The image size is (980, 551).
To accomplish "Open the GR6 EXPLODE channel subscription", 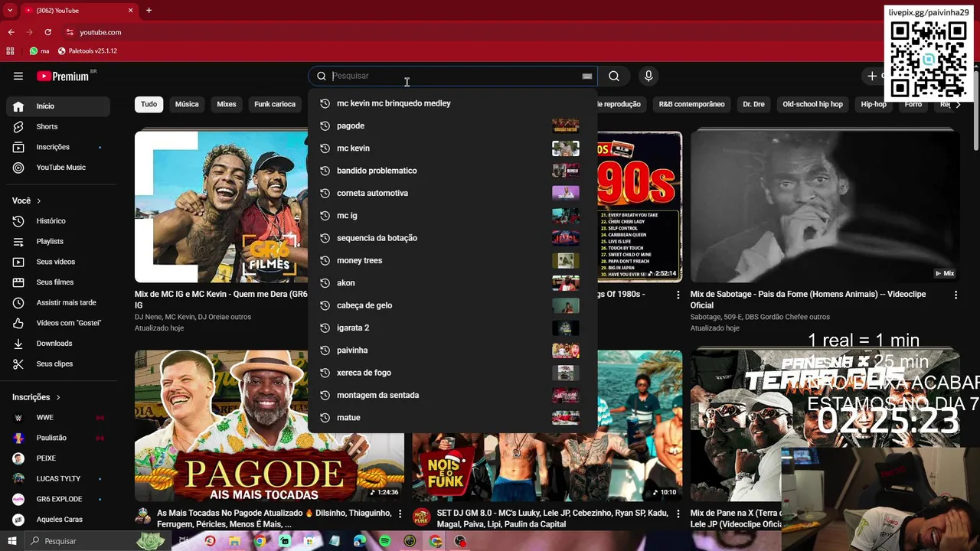I will (58, 499).
